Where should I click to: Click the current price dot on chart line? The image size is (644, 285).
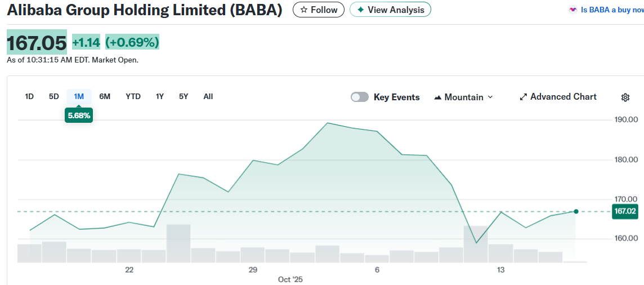[x=576, y=211]
